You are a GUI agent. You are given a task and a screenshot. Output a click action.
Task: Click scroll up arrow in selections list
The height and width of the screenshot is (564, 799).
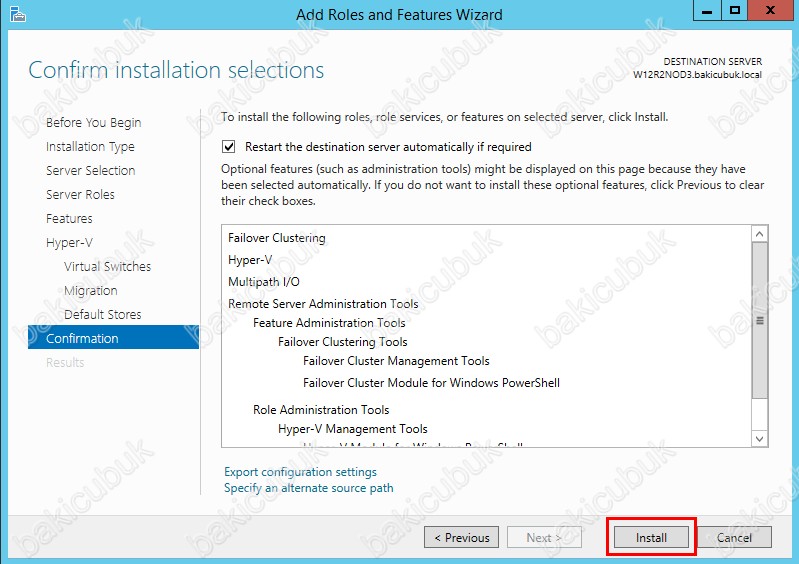pos(759,234)
